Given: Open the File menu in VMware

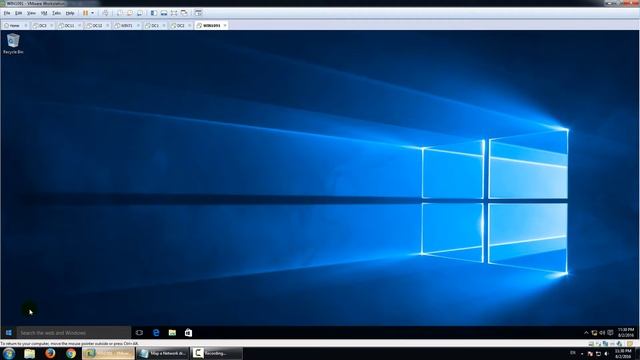Looking at the screenshot, I should coord(7,13).
